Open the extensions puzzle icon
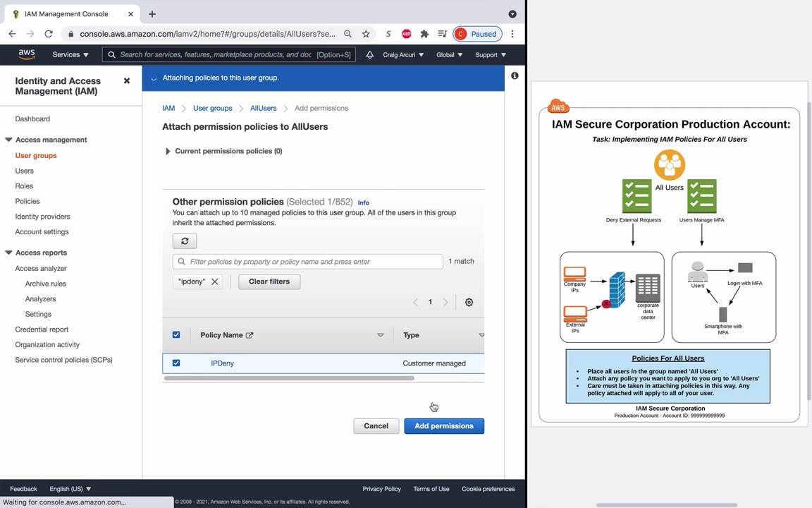The width and height of the screenshot is (812, 508). pos(424,34)
